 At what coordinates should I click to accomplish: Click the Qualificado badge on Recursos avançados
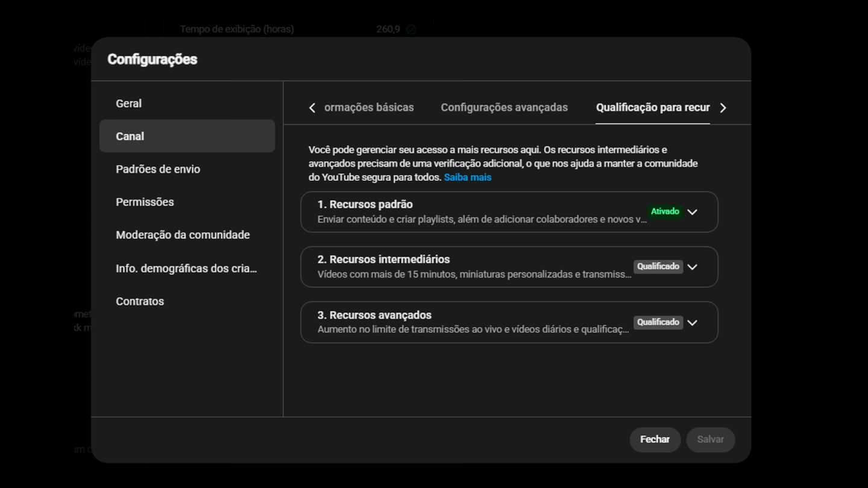pyautogui.click(x=658, y=322)
